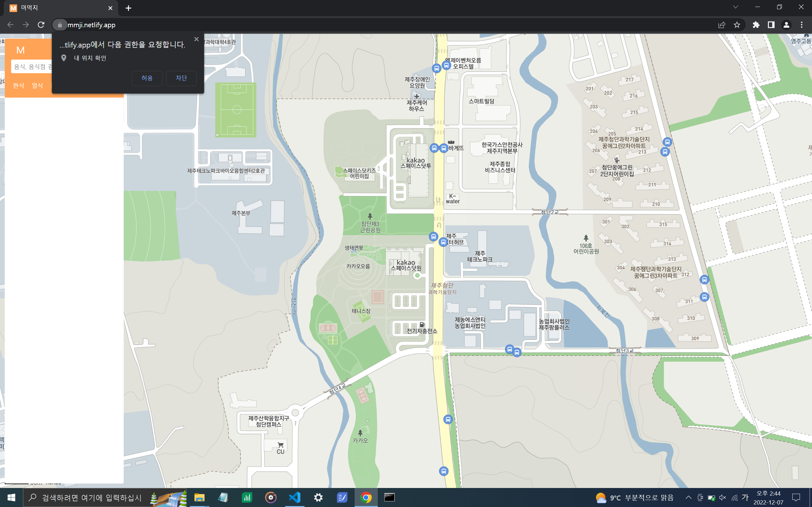The image size is (812, 507).
Task: Open the Chrome three-dot menu
Action: (802, 25)
